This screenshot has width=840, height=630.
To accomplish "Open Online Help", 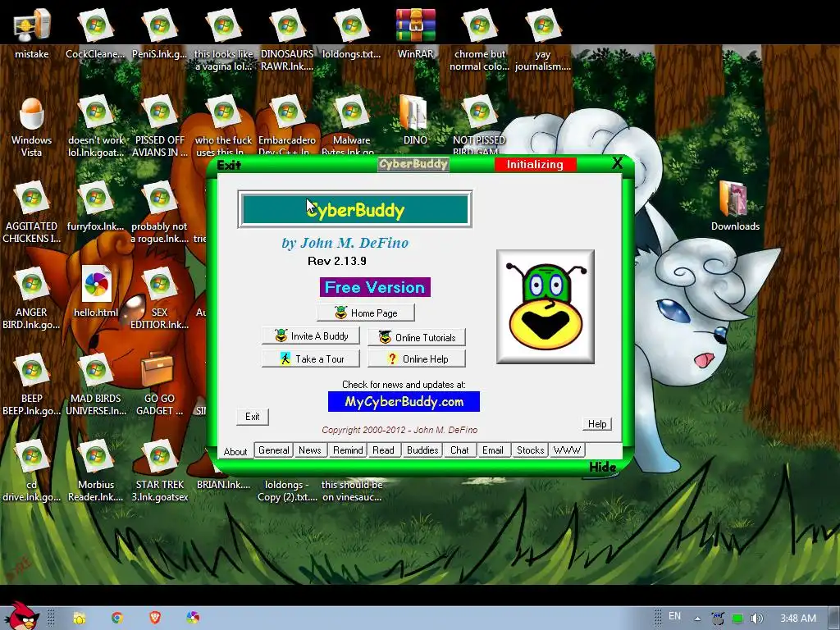I will click(417, 359).
